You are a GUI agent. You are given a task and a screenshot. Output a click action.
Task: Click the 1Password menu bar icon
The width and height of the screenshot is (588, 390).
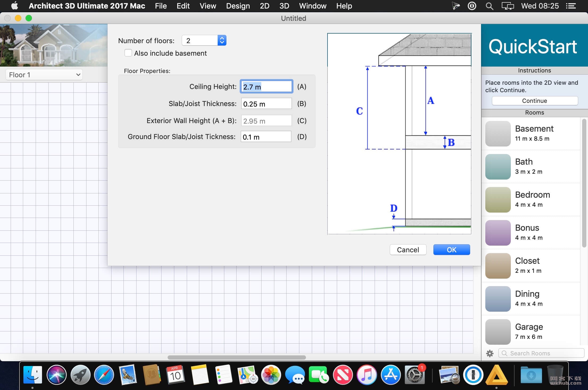click(x=472, y=6)
